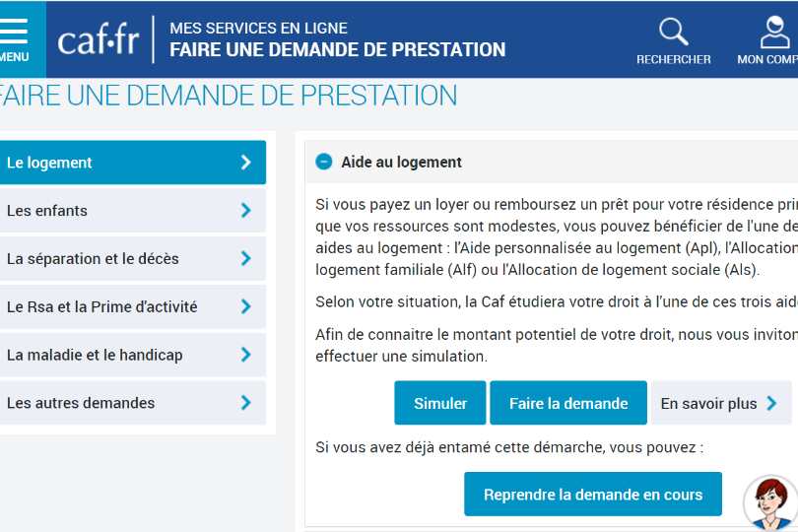This screenshot has height=532, width=798.
Task: Select Le logement category
Action: click(133, 163)
